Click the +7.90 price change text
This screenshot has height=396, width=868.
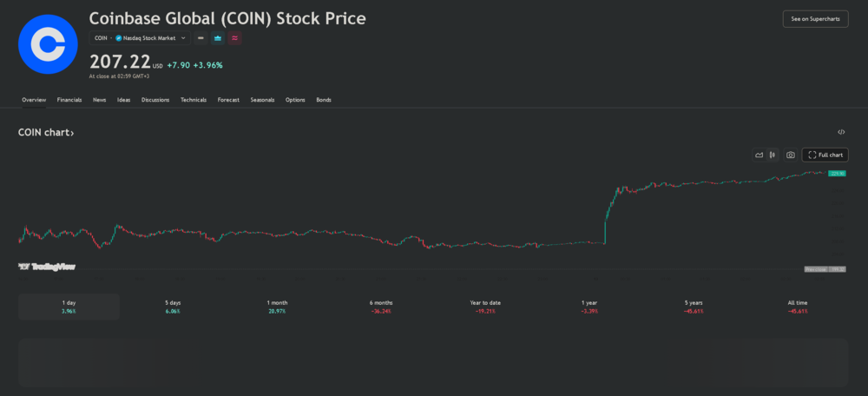[x=178, y=65]
